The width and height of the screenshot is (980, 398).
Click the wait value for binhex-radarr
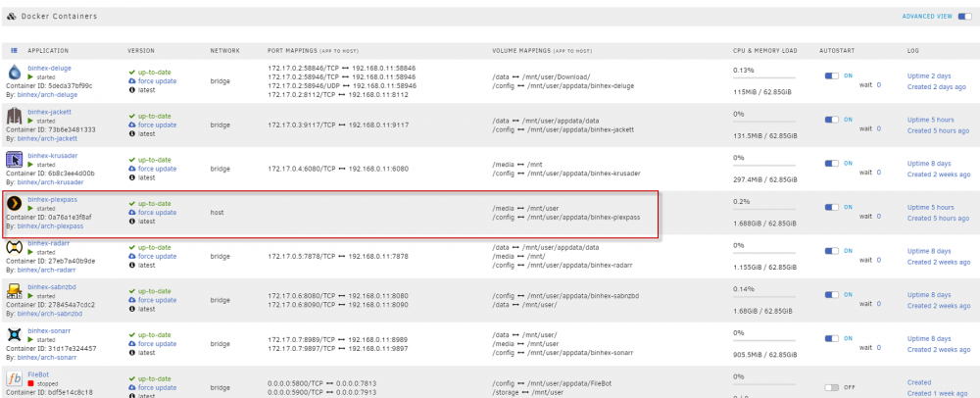[x=879, y=260]
